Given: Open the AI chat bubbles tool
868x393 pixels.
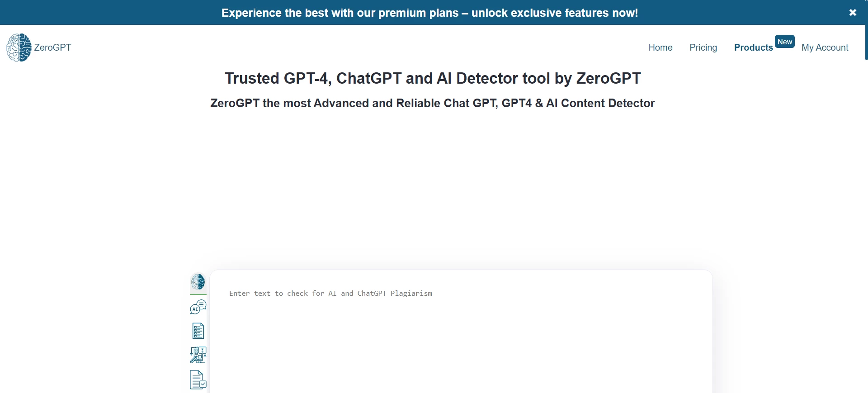Looking at the screenshot, I should pos(198,307).
